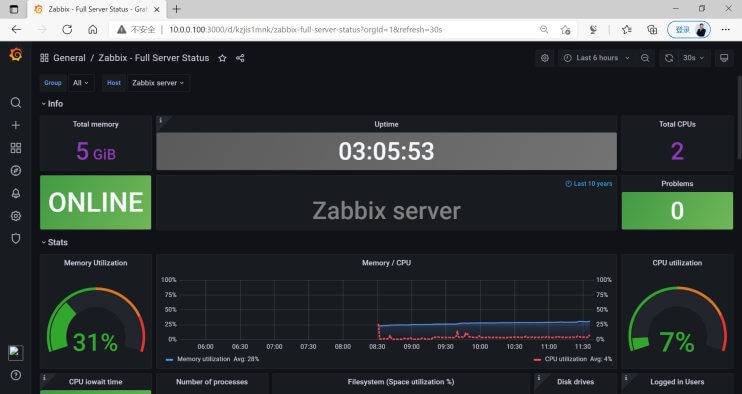Screen dimensions: 742x394
Task: Share the dashboard via share icon
Action: pos(240,58)
